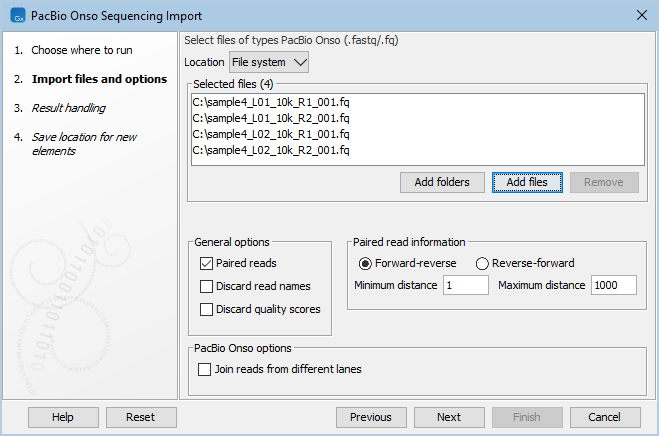Check Join reads from different lanes

click(207, 369)
